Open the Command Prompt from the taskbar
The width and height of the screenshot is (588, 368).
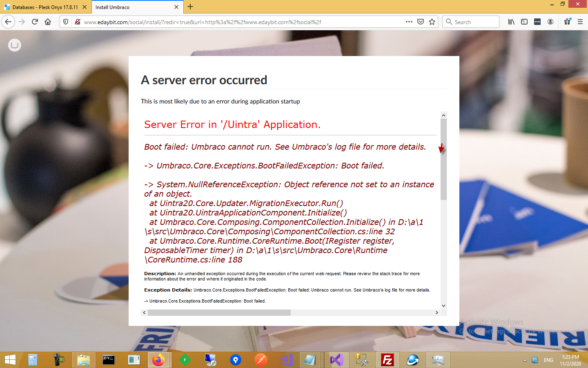coord(108,360)
